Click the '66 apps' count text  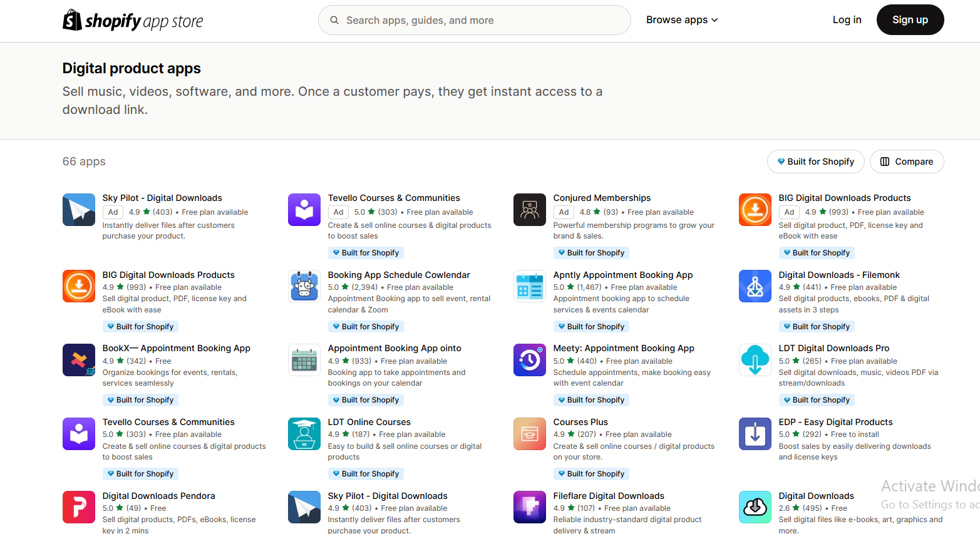tap(84, 162)
